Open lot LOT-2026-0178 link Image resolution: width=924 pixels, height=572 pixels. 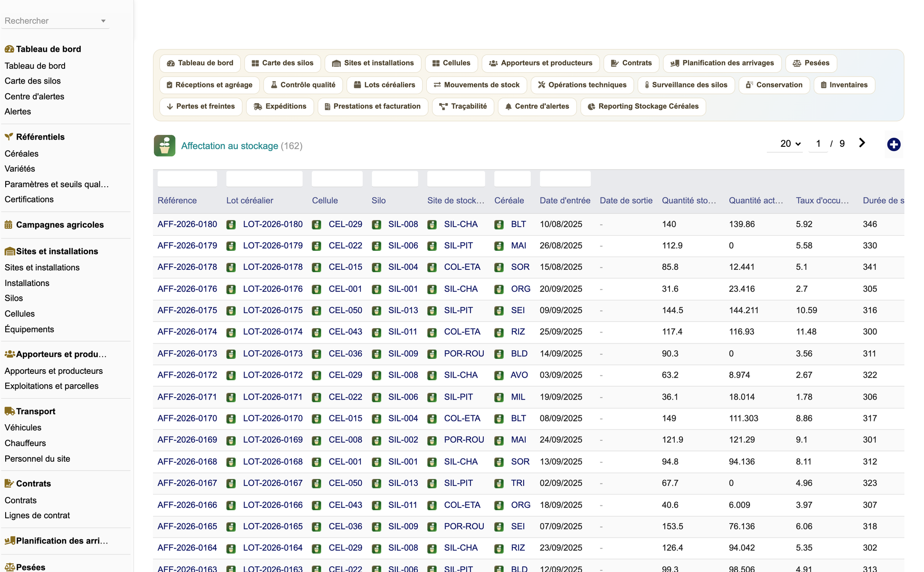273,267
